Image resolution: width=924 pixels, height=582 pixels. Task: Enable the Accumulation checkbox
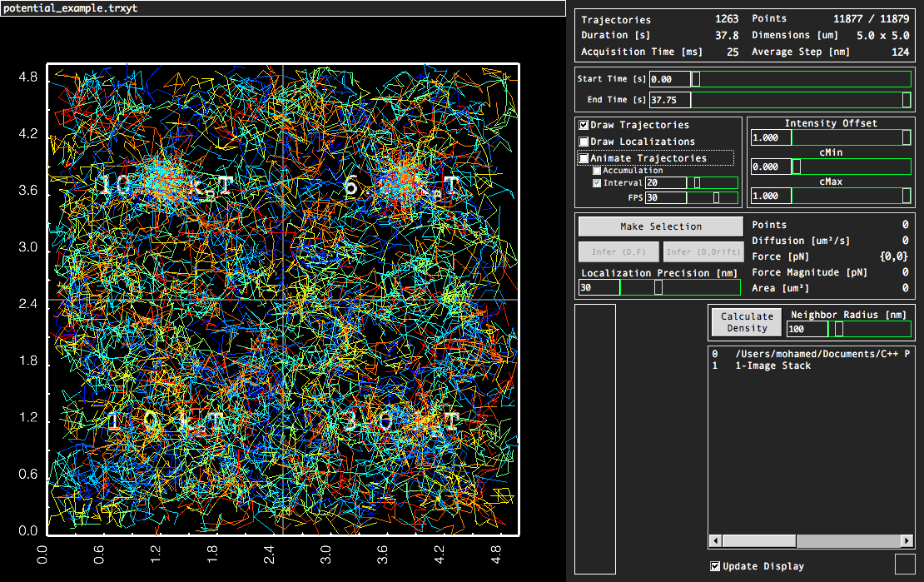coord(597,171)
